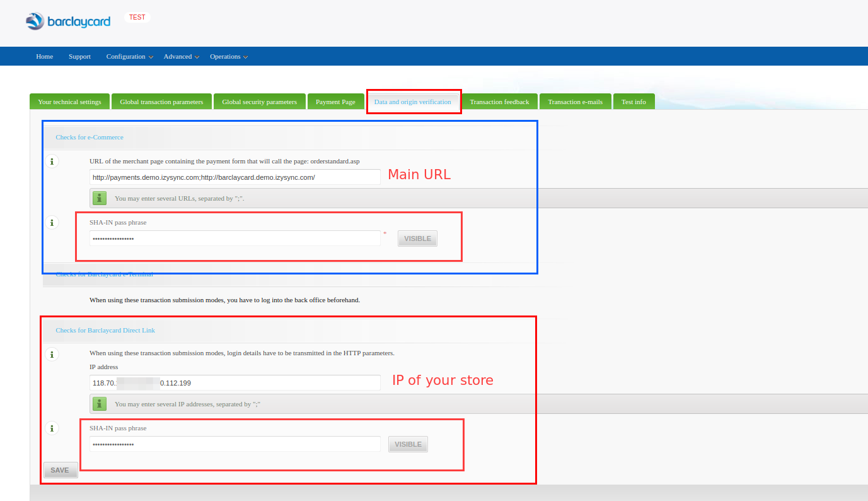Click green info icon in IP addresses hint
Image resolution: width=868 pixels, height=501 pixels.
click(x=100, y=404)
